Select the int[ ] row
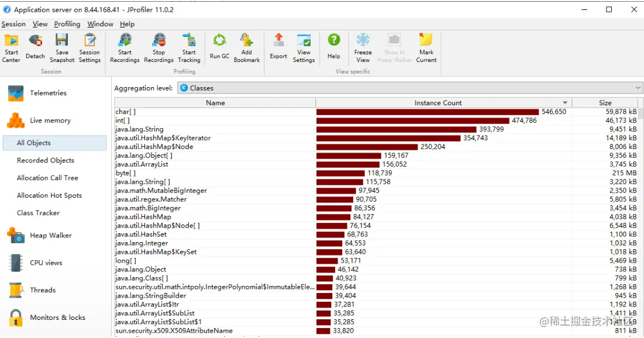The height and width of the screenshot is (338, 644). 376,120
